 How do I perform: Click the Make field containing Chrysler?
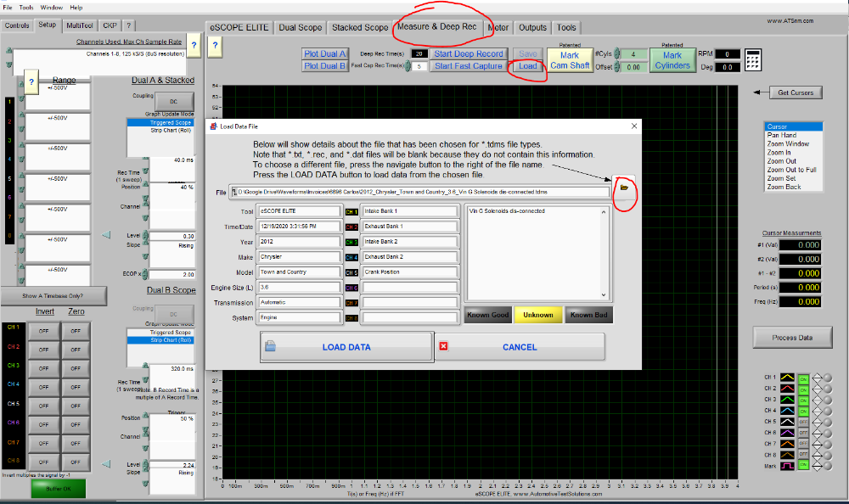coord(300,256)
